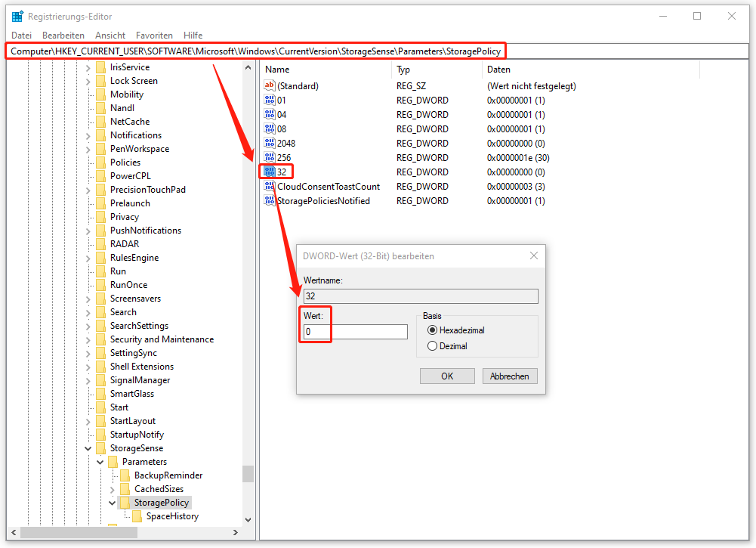Select the DWORD icon next to 08
Viewport: 756px width, 548px height.
pos(269,128)
